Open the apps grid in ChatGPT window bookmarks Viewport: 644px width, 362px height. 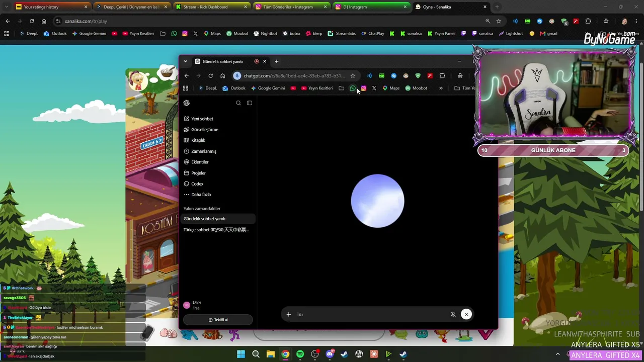point(185,88)
